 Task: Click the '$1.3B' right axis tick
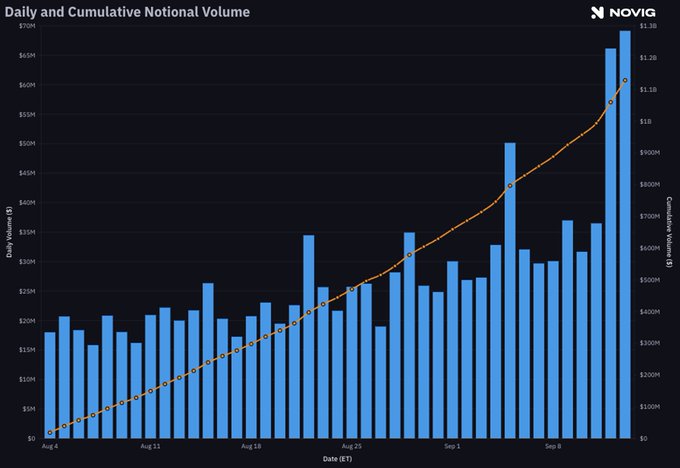(648, 26)
